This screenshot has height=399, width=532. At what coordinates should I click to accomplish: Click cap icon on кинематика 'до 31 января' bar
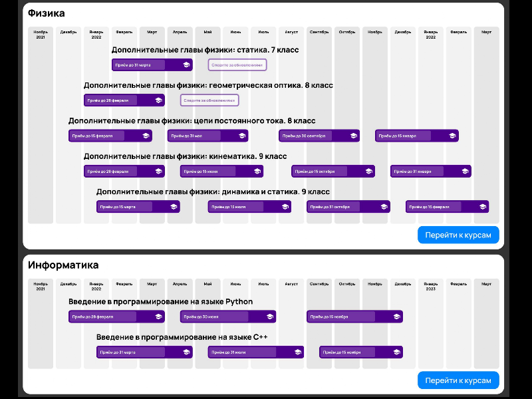465,172
